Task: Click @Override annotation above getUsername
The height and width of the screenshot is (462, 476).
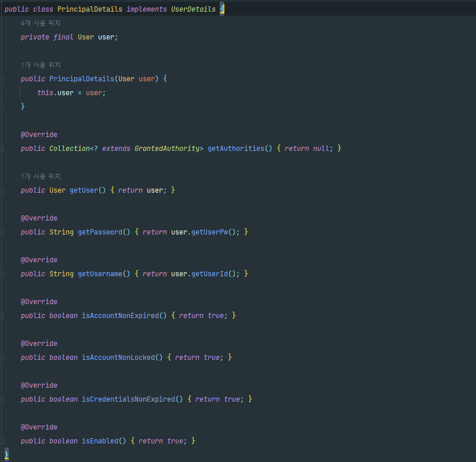Action: coord(39,260)
